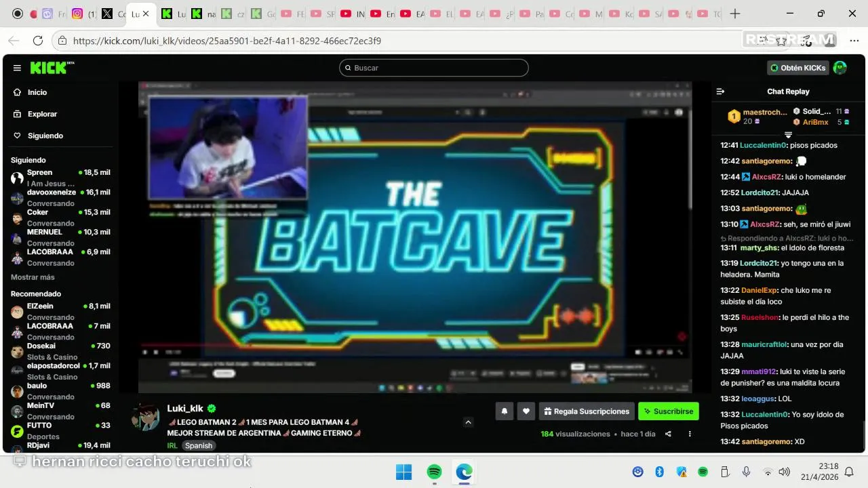Click chat username mmati912
868x488 pixels.
pyautogui.click(x=759, y=371)
